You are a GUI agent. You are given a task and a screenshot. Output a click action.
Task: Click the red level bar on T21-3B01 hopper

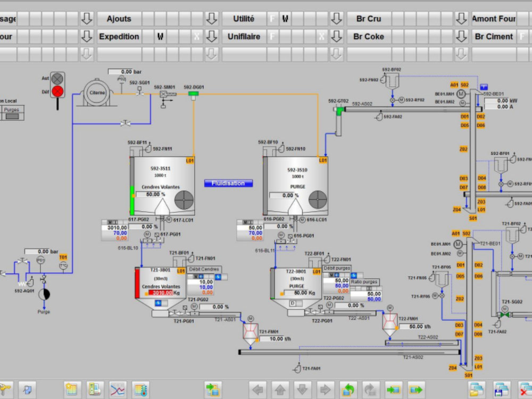137,283
